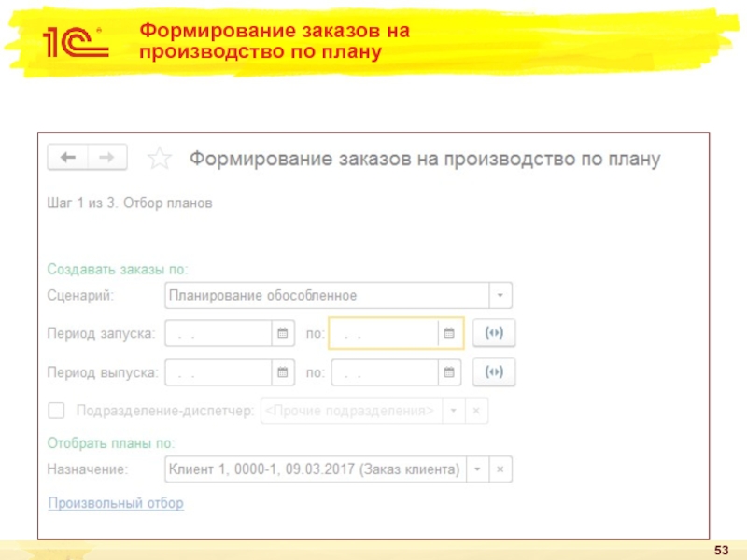Image resolution: width=747 pixels, height=560 pixels.
Task: Open calendar for launch period start date
Action: point(281,333)
